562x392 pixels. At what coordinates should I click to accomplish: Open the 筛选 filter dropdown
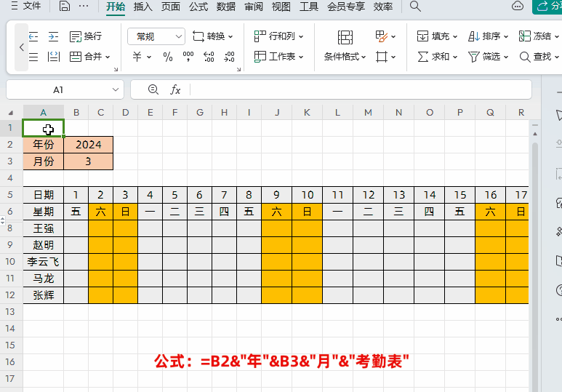pyautogui.click(x=488, y=57)
